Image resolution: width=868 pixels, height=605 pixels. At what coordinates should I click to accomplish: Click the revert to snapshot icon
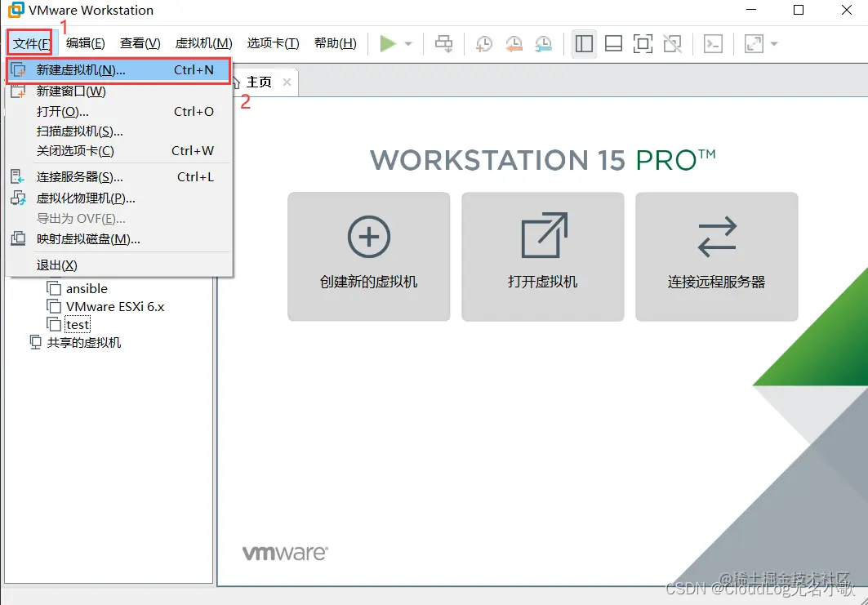coord(514,44)
